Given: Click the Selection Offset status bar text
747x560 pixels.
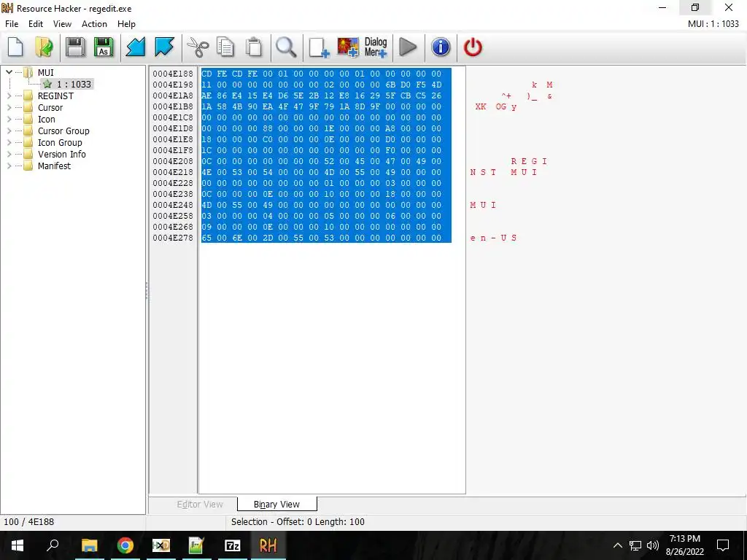Looking at the screenshot, I should pos(298,522).
